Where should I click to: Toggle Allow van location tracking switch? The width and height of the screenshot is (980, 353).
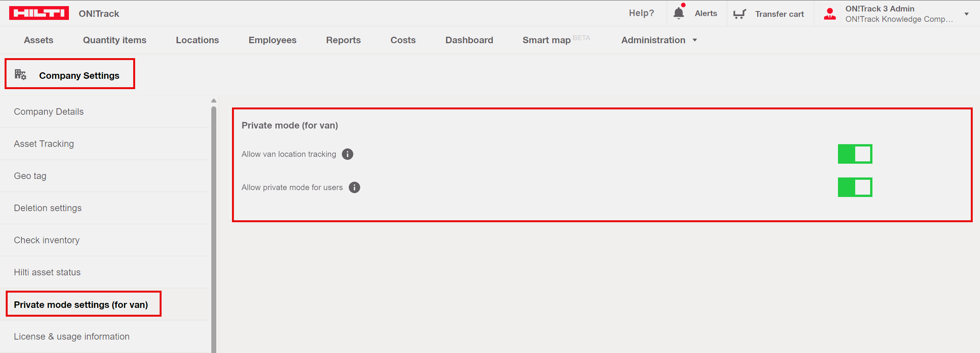click(x=855, y=154)
